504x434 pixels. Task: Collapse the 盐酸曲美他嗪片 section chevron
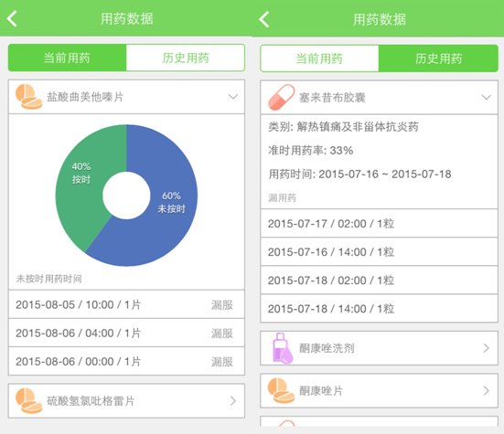(233, 97)
